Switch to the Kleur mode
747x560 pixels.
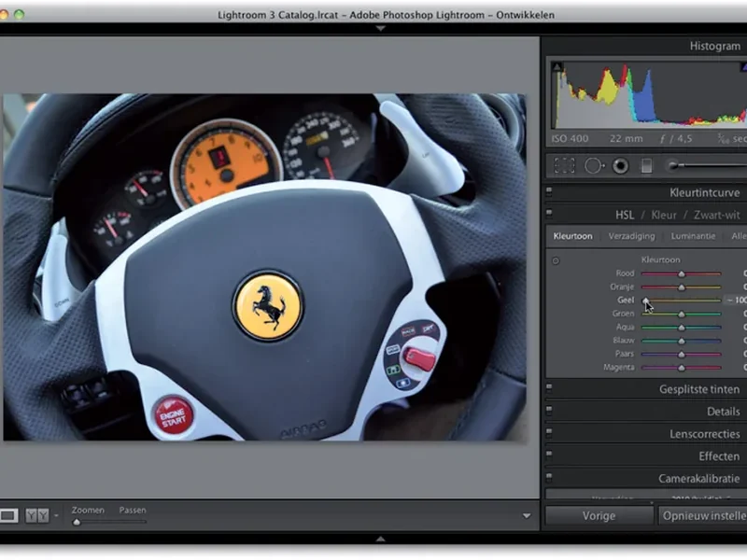[x=664, y=216]
